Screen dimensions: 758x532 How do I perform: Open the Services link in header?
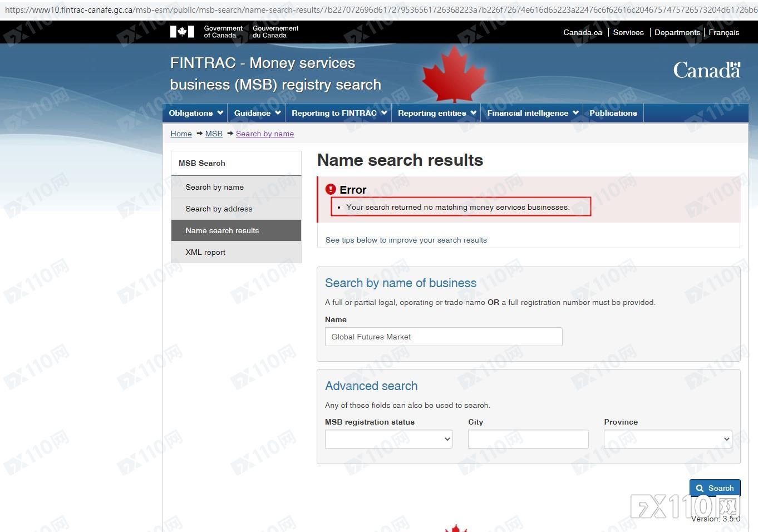point(628,32)
